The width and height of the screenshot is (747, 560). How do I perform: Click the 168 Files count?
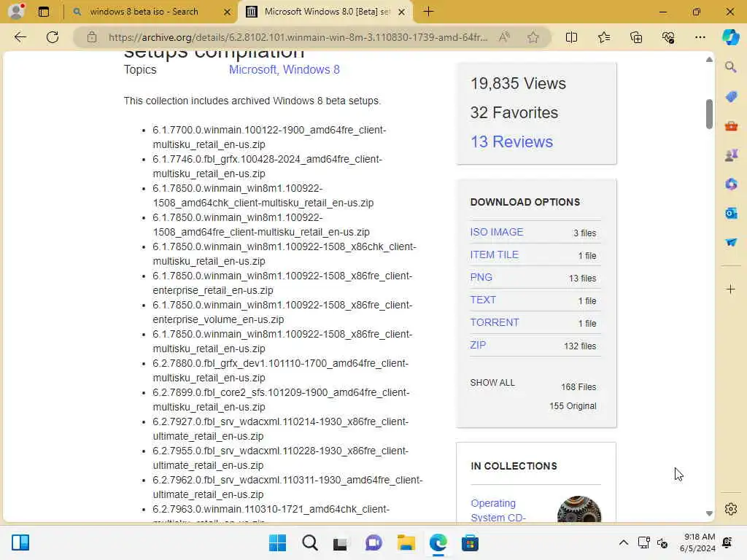[x=578, y=386]
